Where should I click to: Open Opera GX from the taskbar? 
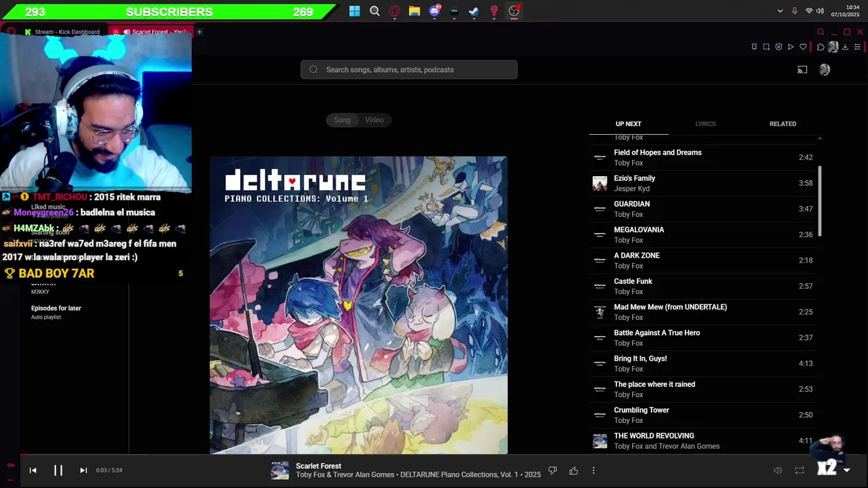[x=395, y=11]
